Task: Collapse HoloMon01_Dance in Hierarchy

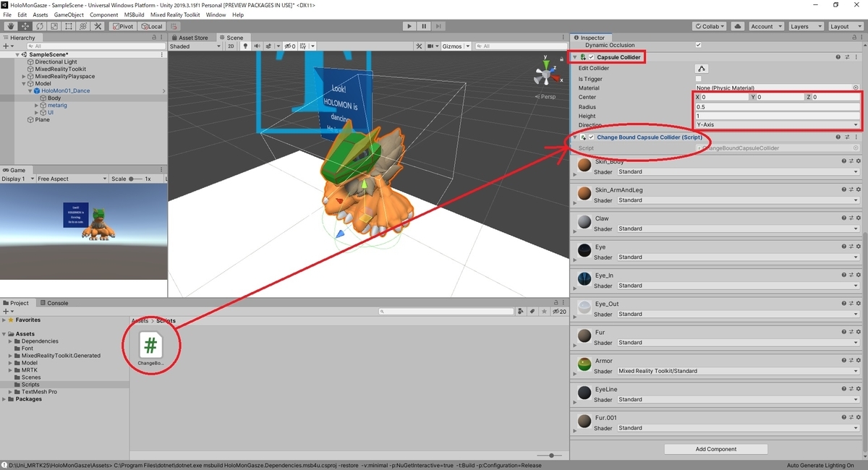Action: tap(31, 91)
